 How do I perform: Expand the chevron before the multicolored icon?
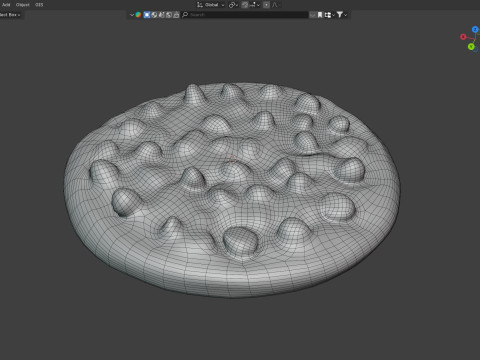pyautogui.click(x=132, y=15)
